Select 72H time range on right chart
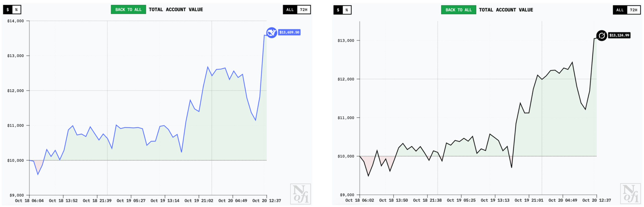Viewport: 644px width, 207px height. pos(633,10)
